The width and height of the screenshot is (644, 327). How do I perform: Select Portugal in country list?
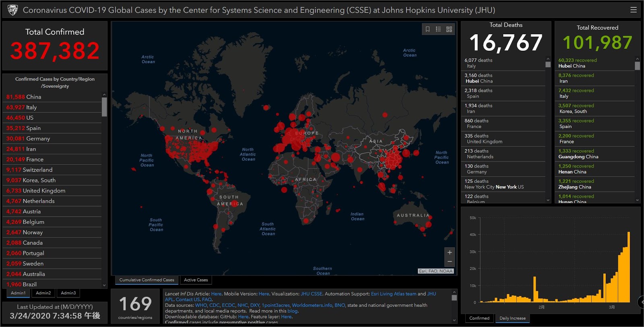(x=52, y=253)
